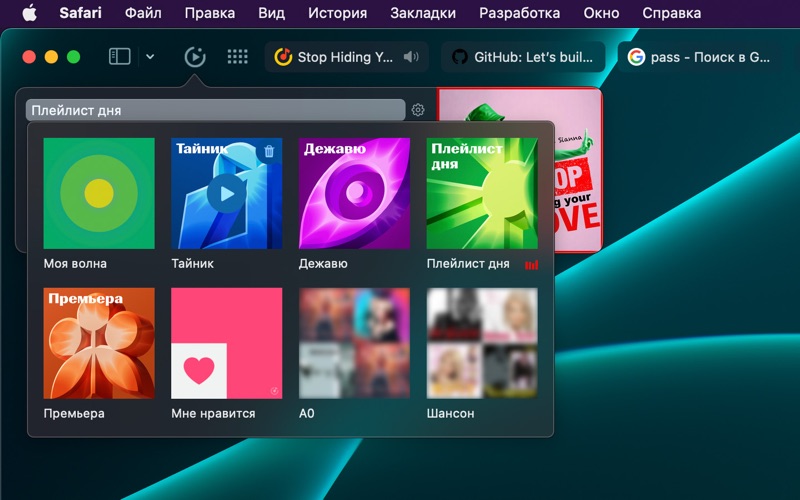Open the extension settings gear
The image size is (800, 500).
point(418,110)
